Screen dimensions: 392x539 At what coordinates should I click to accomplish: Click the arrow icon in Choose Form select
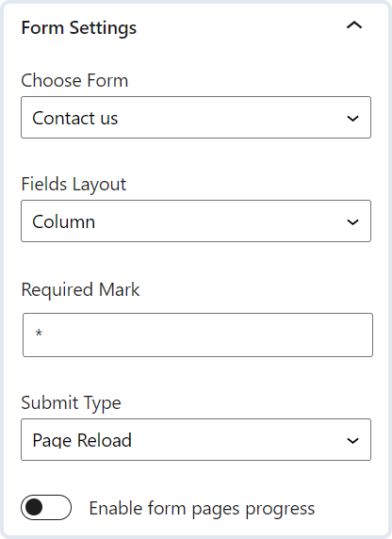pos(352,119)
